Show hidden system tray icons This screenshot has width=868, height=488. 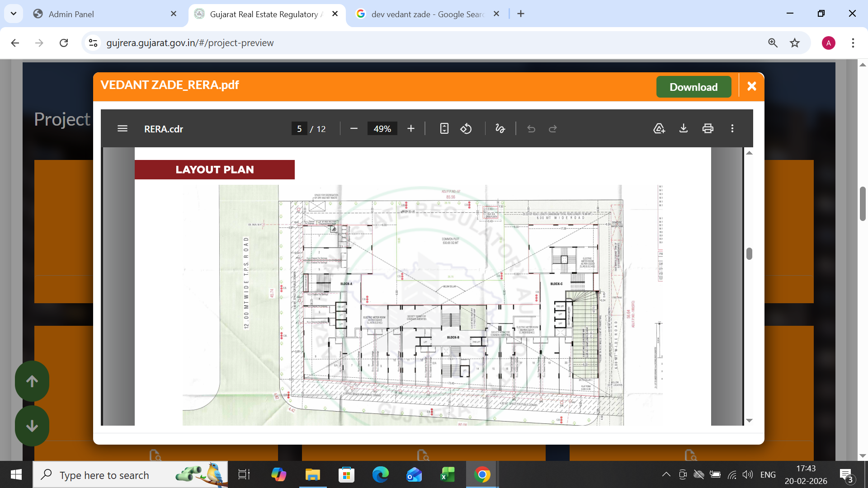[x=666, y=474]
